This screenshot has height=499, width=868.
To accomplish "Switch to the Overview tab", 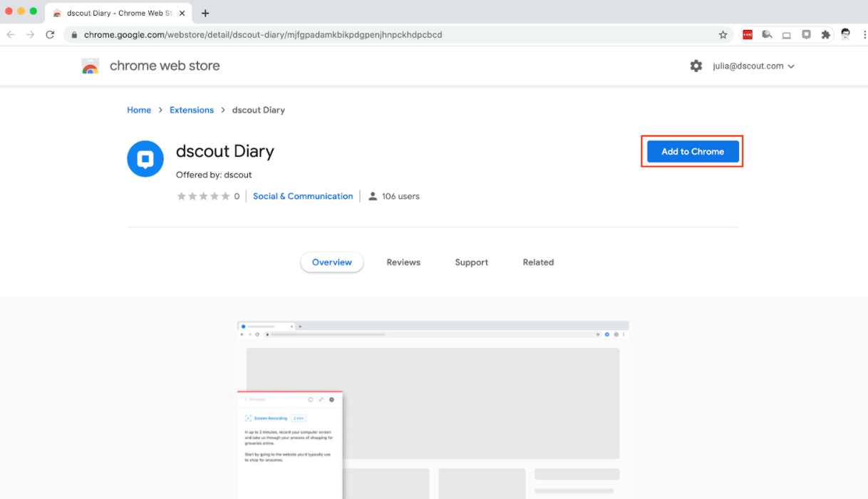I will click(332, 262).
